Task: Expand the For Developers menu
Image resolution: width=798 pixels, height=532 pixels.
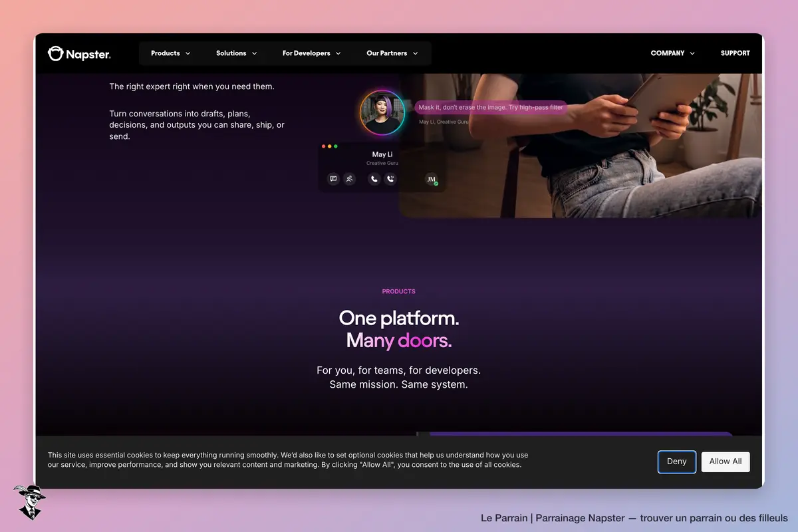Action: click(x=312, y=53)
